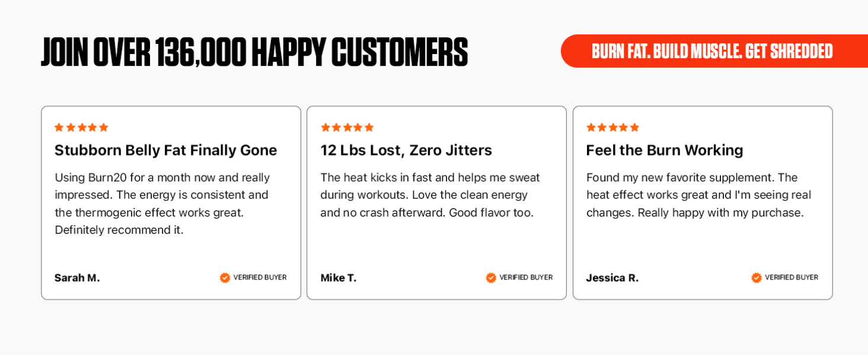Screen dimensions: 868x356
Task: Click reviewer name Sarah M.
Action: [x=77, y=278]
